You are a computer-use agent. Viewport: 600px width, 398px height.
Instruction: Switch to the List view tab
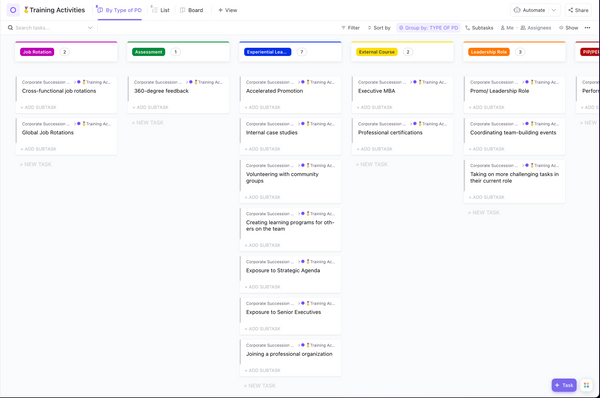coord(161,10)
